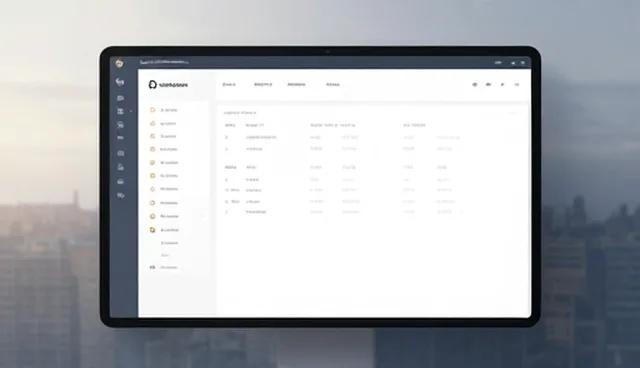
Task: Click the grid icon beside the small arrow in the dark sidebar
Action: (120, 111)
